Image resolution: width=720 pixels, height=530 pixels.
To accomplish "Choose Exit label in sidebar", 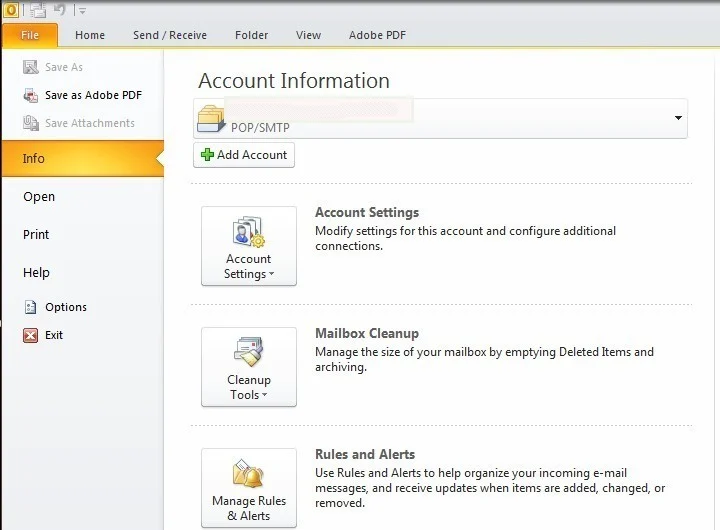I will [54, 335].
